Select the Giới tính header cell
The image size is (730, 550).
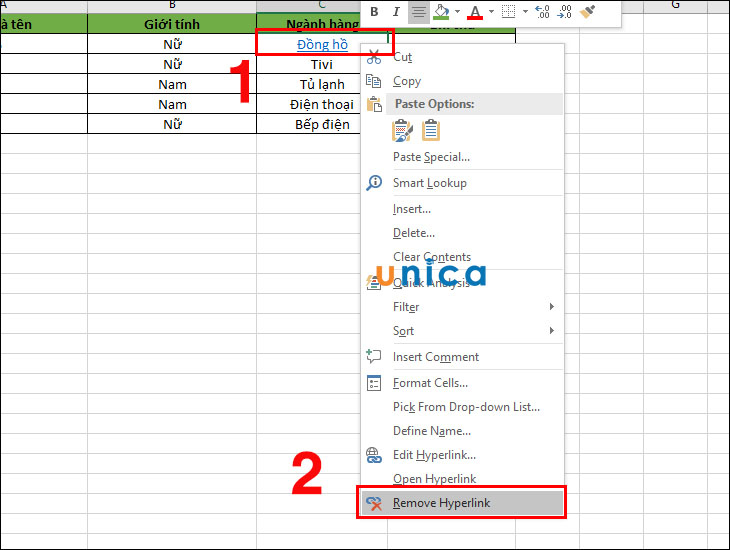tap(172, 24)
